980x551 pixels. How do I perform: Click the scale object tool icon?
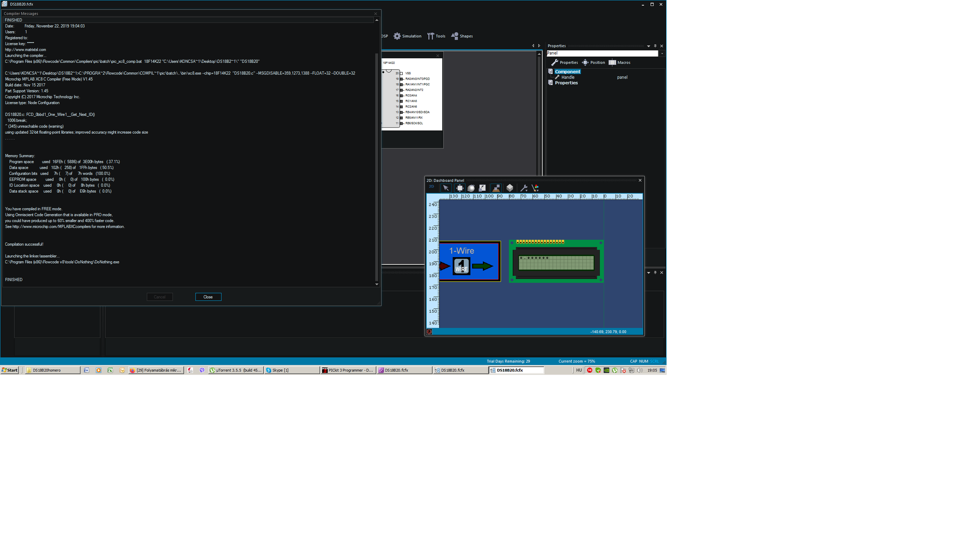(x=482, y=188)
